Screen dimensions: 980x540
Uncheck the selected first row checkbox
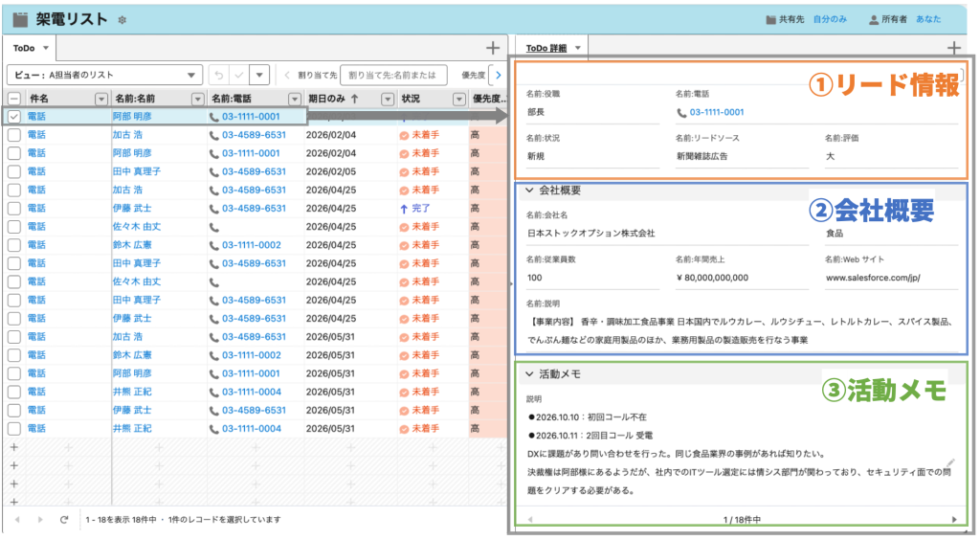click(13, 116)
